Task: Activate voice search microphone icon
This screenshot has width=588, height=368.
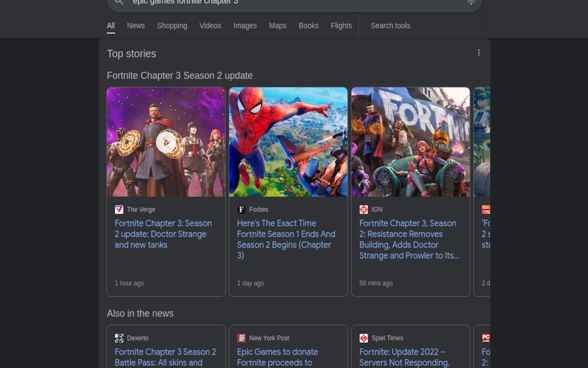Action: point(471,2)
